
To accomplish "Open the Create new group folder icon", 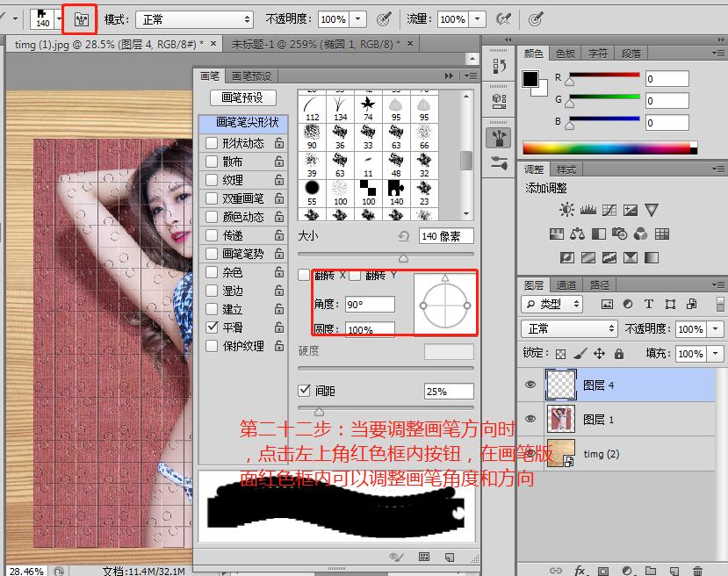I will (652, 570).
